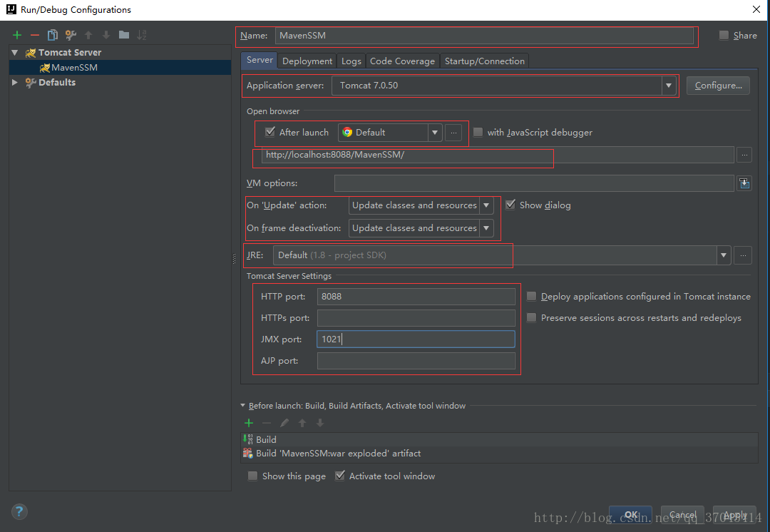Open the Application server dropdown
The width and height of the screenshot is (770, 532).
668,86
